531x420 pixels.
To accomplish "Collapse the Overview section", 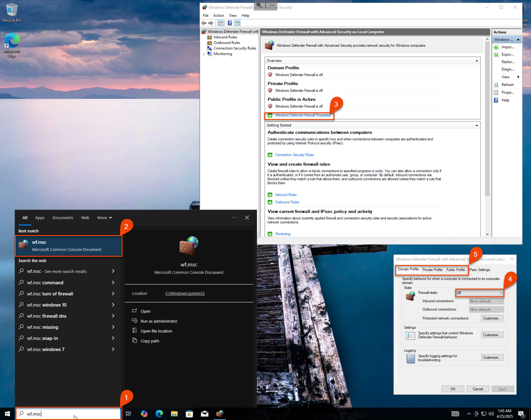I will pos(477,61).
